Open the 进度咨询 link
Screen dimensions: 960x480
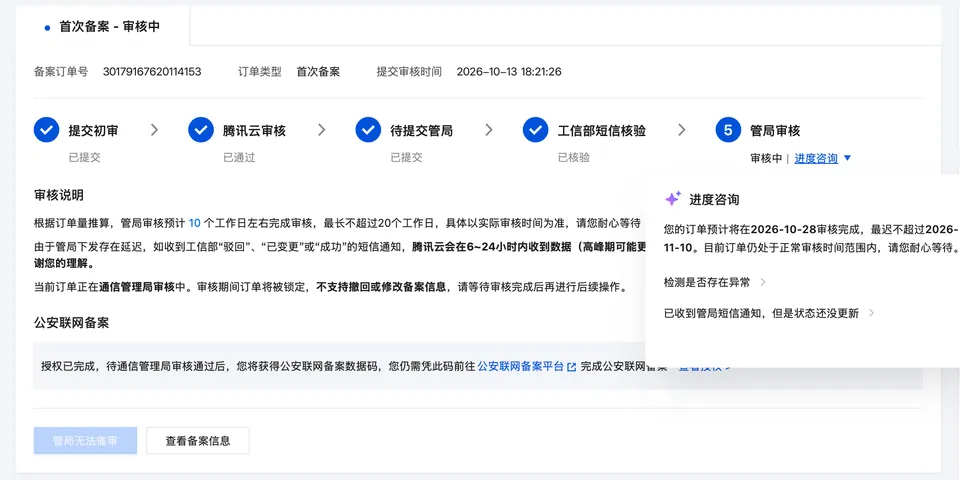(816, 158)
